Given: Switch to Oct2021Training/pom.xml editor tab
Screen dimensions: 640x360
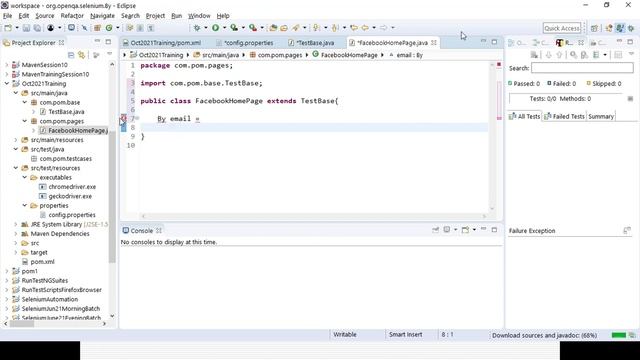Looking at the screenshot, I should click(162, 42).
